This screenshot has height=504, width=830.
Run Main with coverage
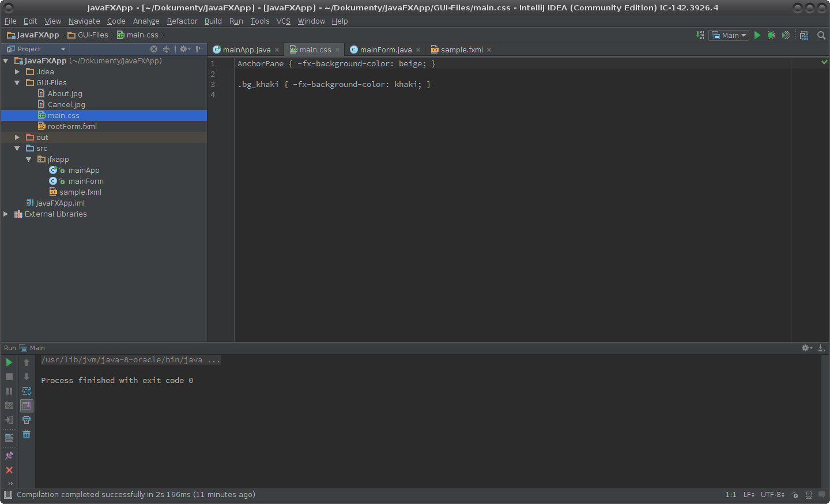(786, 35)
